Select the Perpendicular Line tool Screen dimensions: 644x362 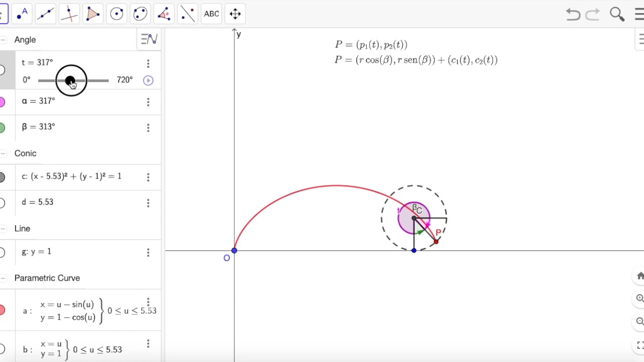tap(69, 14)
